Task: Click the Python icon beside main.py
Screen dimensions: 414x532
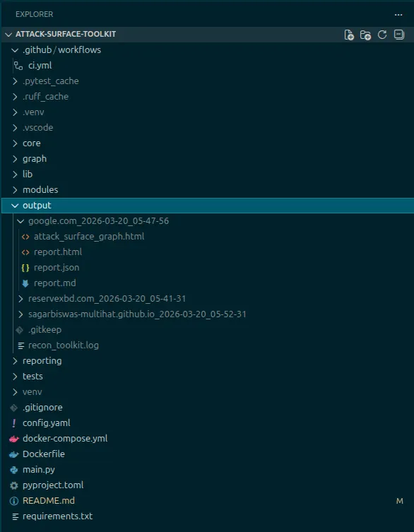Action: pos(14,470)
